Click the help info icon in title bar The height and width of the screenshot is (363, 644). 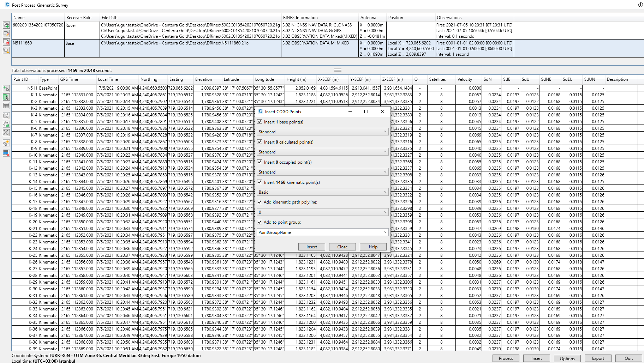(x=640, y=5)
